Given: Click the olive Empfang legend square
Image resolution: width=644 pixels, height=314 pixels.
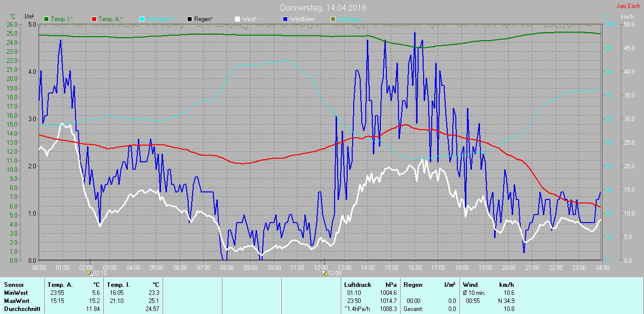Looking at the screenshot, I should 333,19.
